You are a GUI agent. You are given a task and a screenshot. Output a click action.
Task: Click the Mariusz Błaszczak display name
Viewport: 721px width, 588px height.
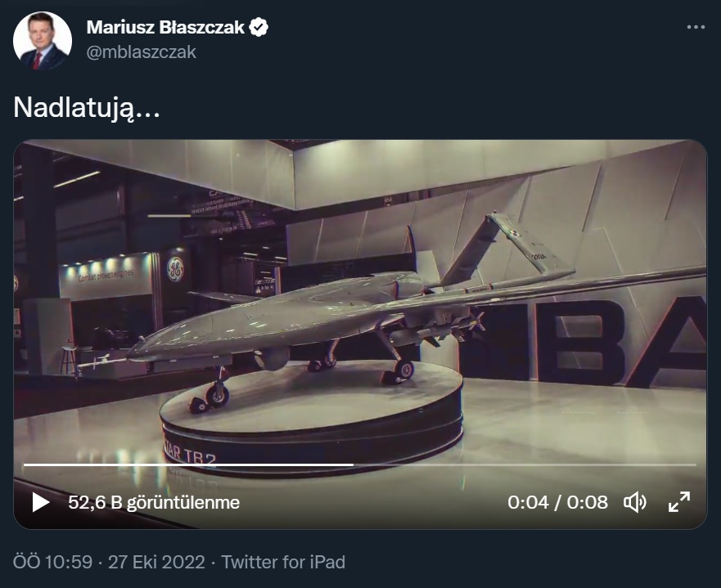pos(165,28)
